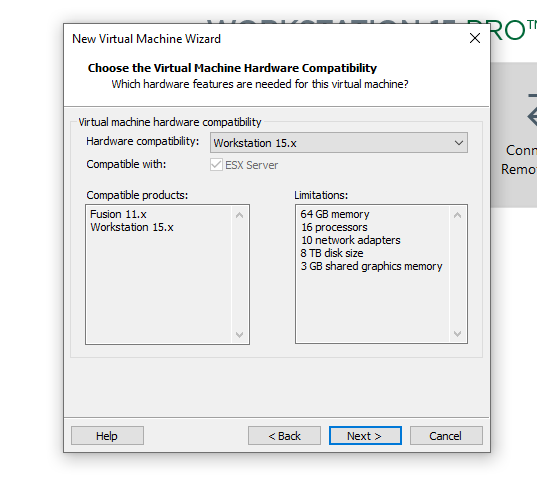Select the 3 GB shared graphics memory entry
Image resolution: width=537 pixels, height=485 pixels.
(x=371, y=266)
